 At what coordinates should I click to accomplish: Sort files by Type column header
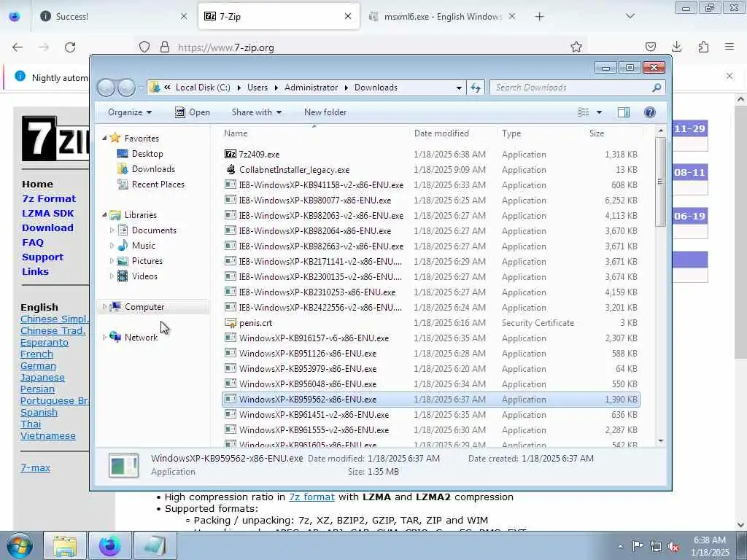coord(541,133)
